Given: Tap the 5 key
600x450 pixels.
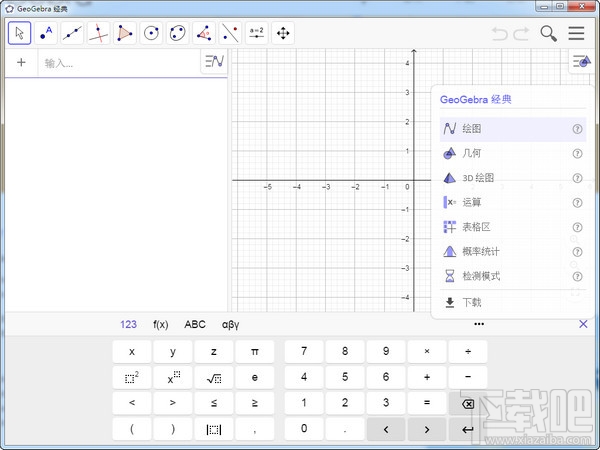Looking at the screenshot, I should click(x=345, y=378).
